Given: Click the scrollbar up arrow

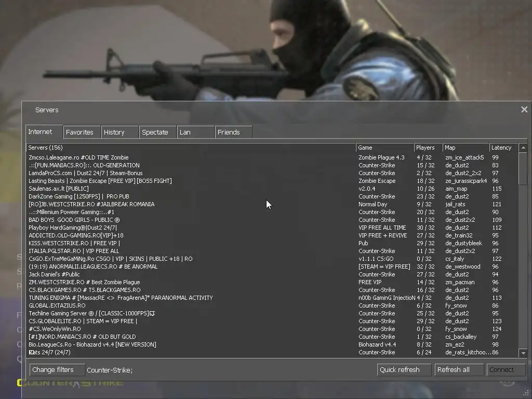Looking at the screenshot, I should pyautogui.click(x=523, y=148).
